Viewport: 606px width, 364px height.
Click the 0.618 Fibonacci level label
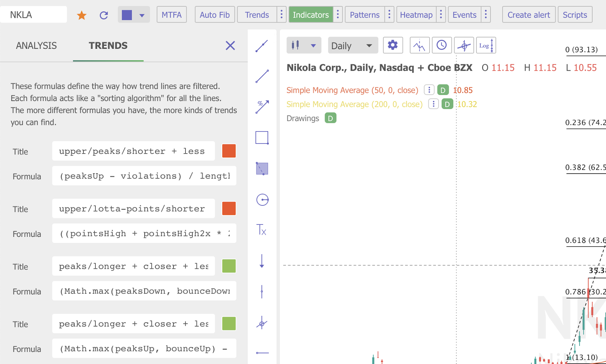click(x=586, y=240)
